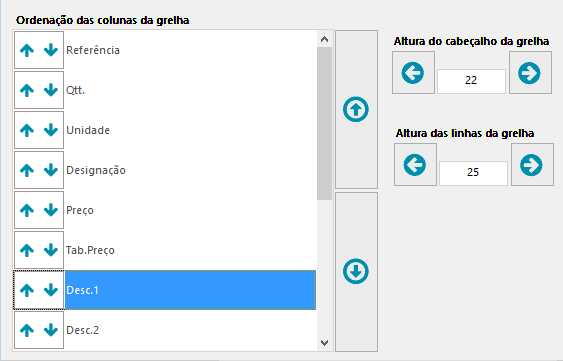Click down arrow next to Preço

(51, 210)
